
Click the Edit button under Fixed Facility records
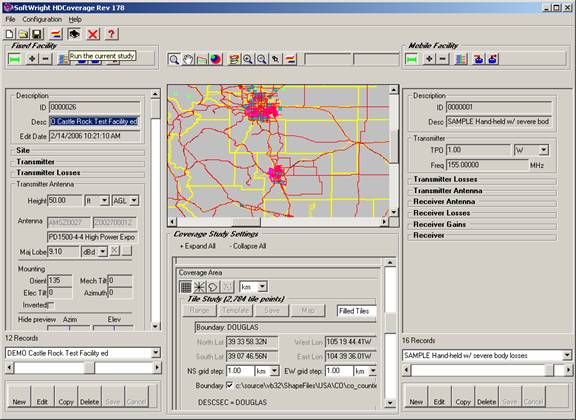point(42,397)
